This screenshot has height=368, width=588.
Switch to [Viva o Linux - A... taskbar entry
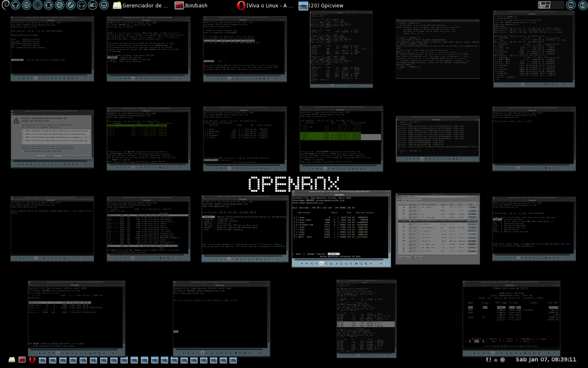[x=265, y=5]
